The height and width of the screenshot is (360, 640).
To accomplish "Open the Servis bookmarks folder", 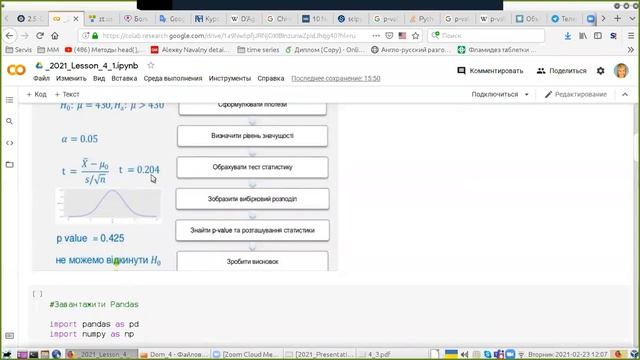I will coord(19,50).
